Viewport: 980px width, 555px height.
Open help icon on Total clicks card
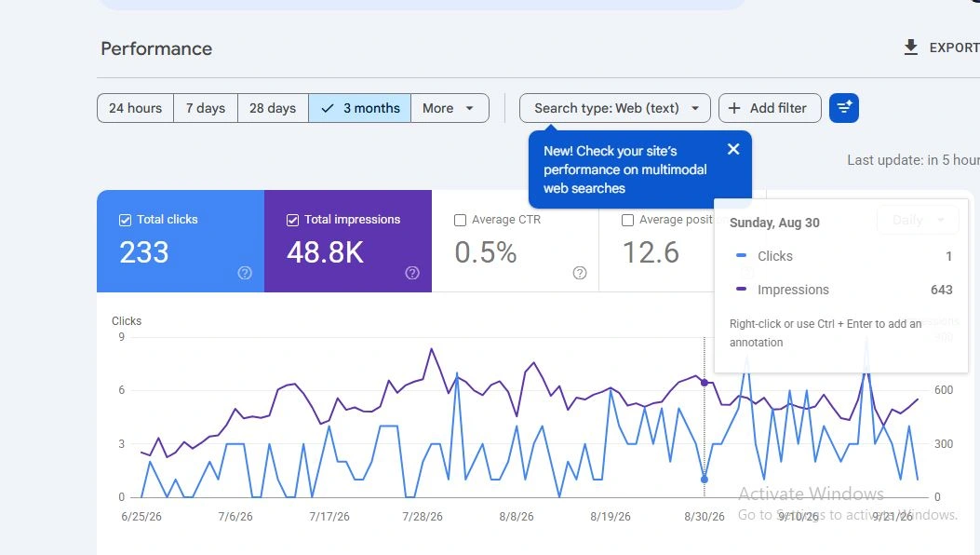coord(245,273)
